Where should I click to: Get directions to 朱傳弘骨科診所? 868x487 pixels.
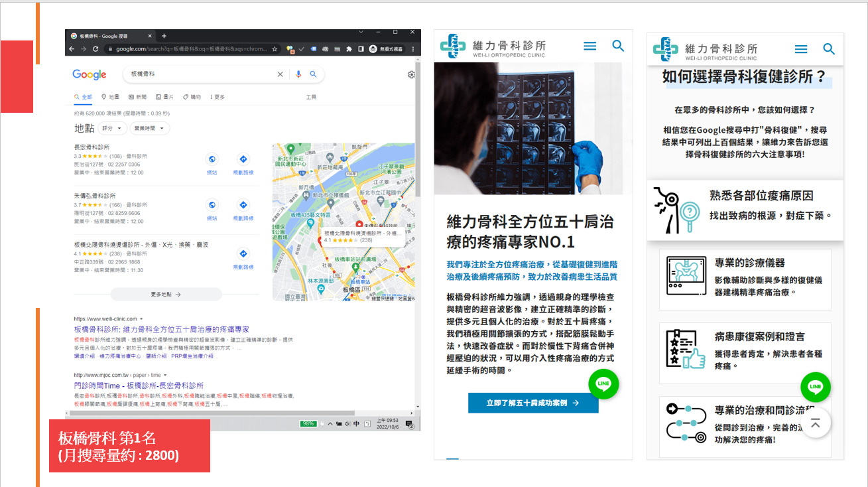click(x=243, y=205)
